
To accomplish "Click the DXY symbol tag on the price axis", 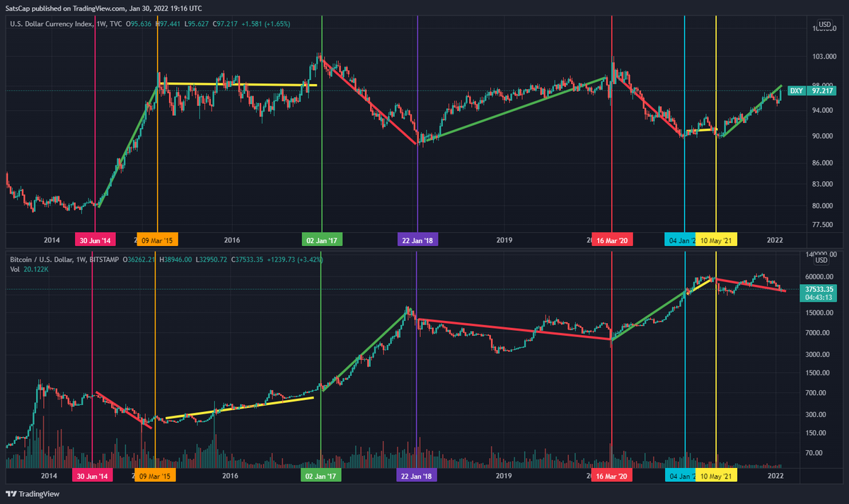I will tap(797, 90).
